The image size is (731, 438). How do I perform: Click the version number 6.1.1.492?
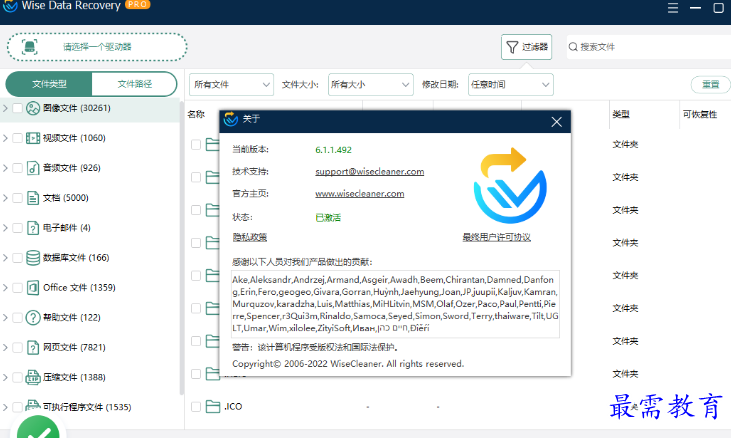click(333, 150)
